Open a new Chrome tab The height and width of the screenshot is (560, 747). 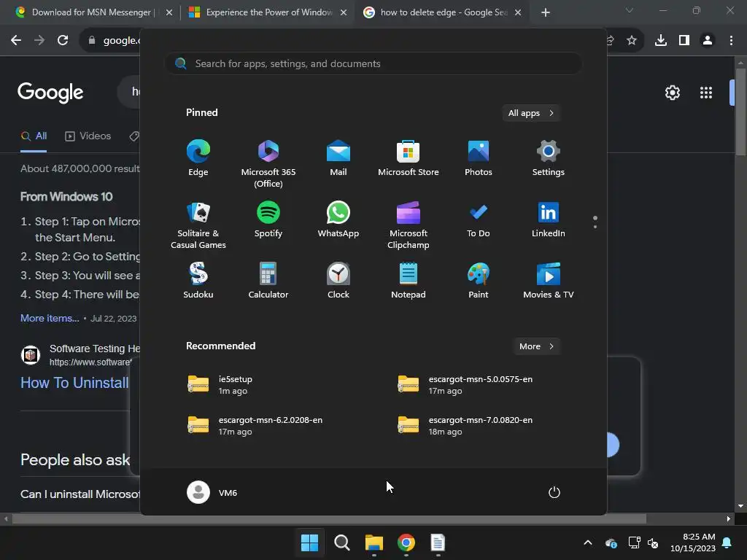[546, 12]
